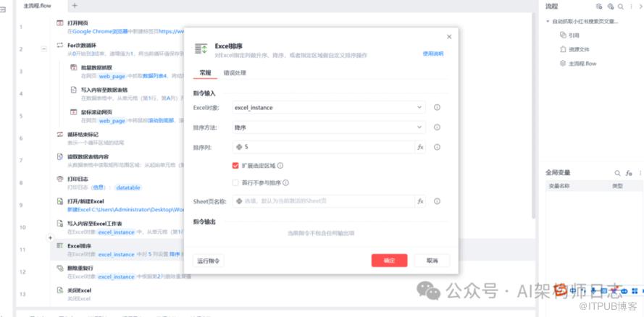This screenshot has height=317, width=644.
Task: Click the 类型 column header
Action: 617,186
